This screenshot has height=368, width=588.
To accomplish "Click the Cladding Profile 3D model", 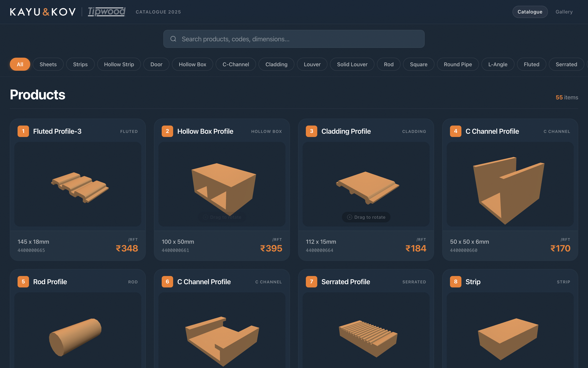I will [x=367, y=188].
